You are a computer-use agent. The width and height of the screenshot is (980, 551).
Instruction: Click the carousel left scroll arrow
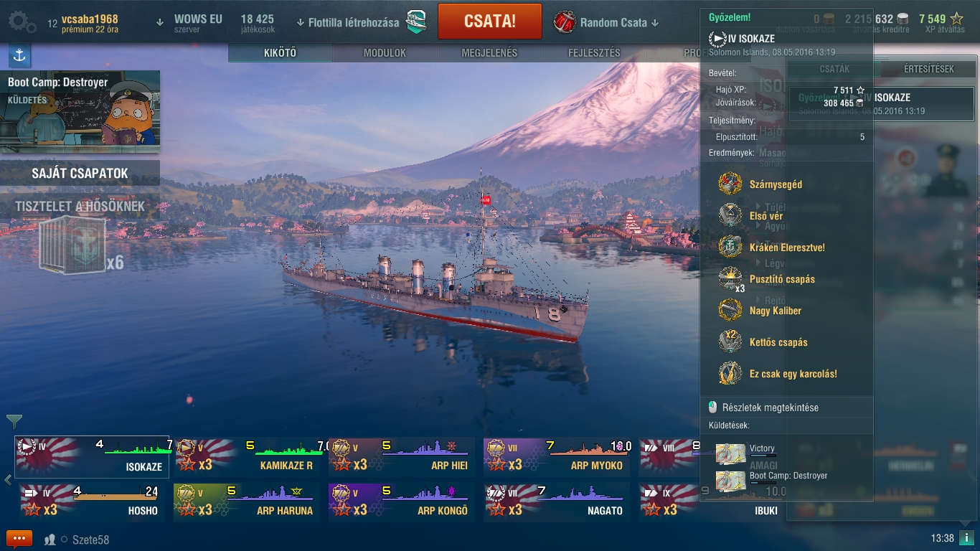[8, 479]
